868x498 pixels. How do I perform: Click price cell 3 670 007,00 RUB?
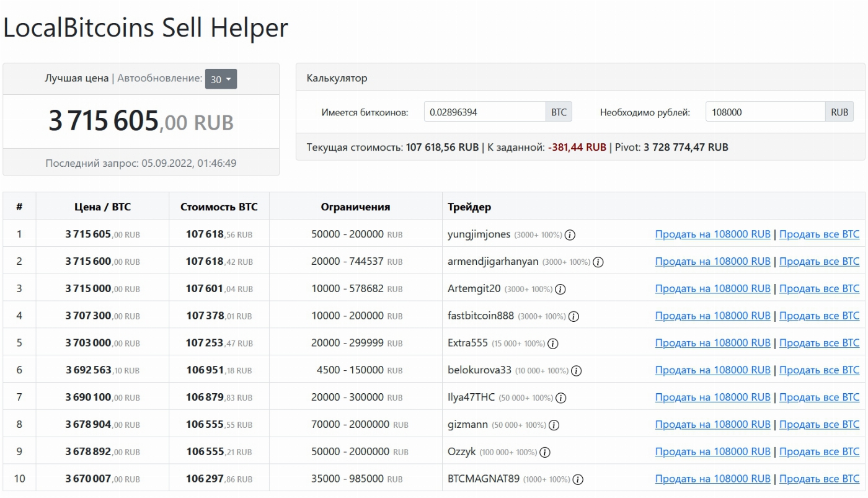click(102, 479)
